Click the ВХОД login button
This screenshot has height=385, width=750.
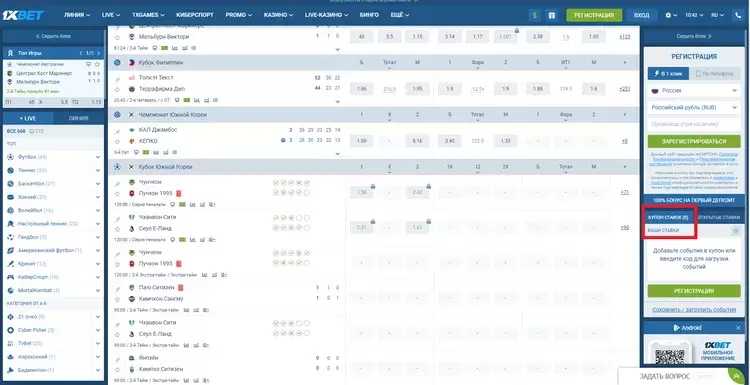(x=641, y=15)
